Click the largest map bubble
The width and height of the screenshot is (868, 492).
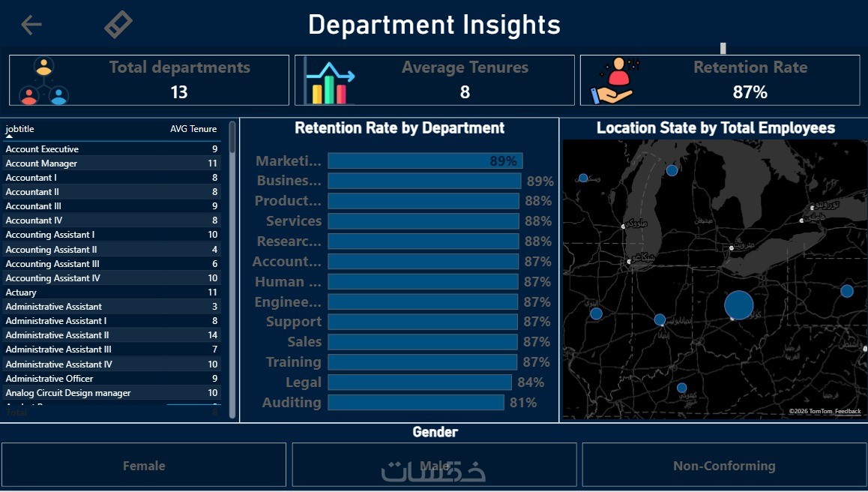pos(738,304)
